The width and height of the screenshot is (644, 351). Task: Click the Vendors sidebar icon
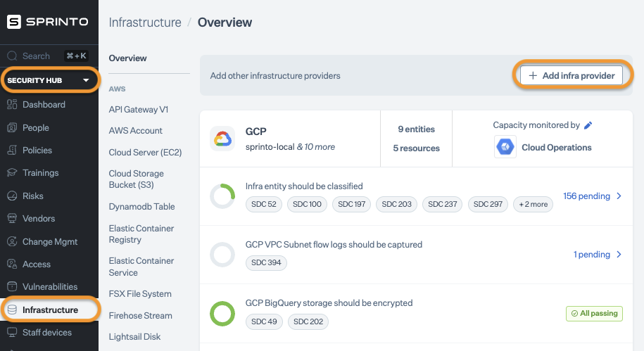coord(12,218)
